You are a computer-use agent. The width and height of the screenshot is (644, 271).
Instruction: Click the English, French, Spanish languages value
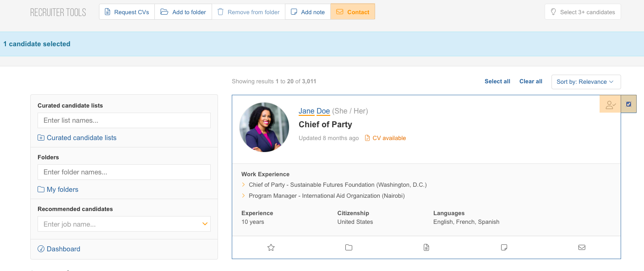point(466,222)
